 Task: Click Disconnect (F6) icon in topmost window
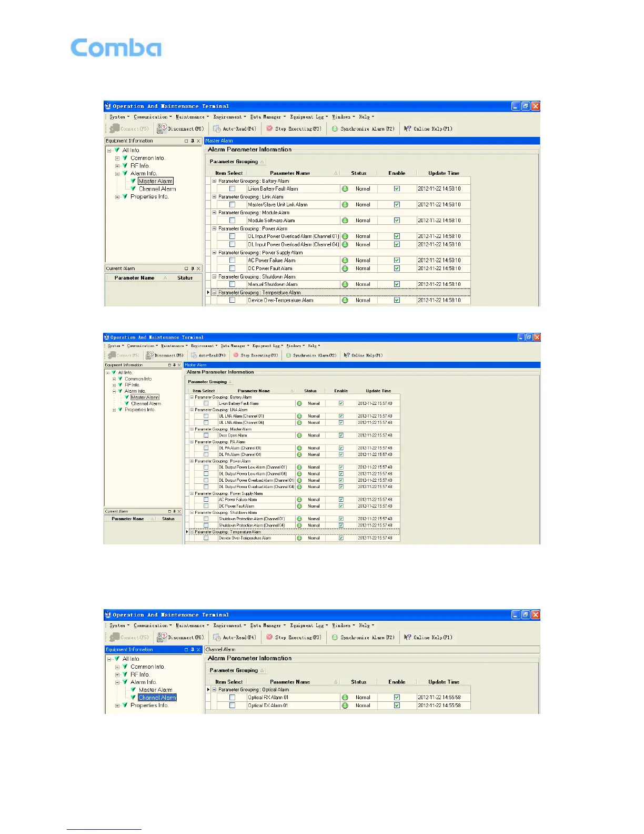pos(162,128)
